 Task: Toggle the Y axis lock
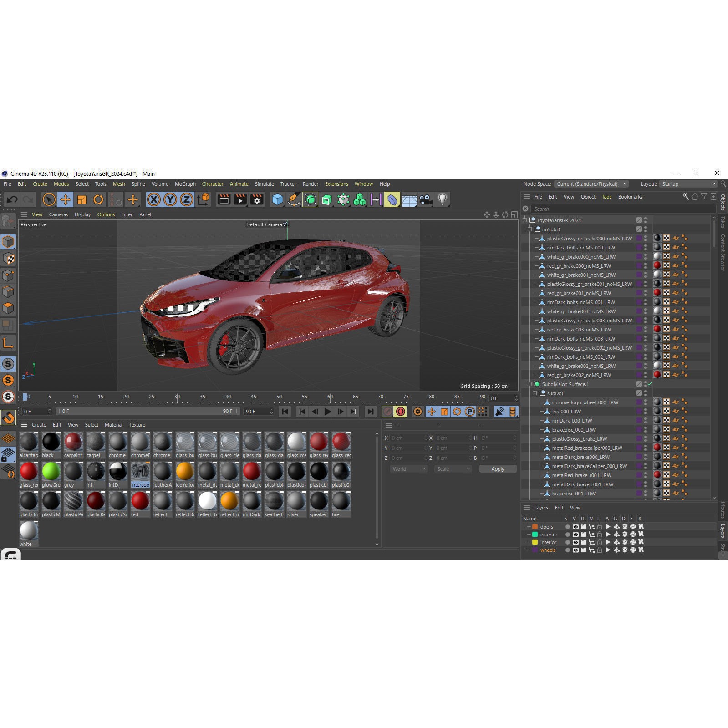[x=170, y=199]
